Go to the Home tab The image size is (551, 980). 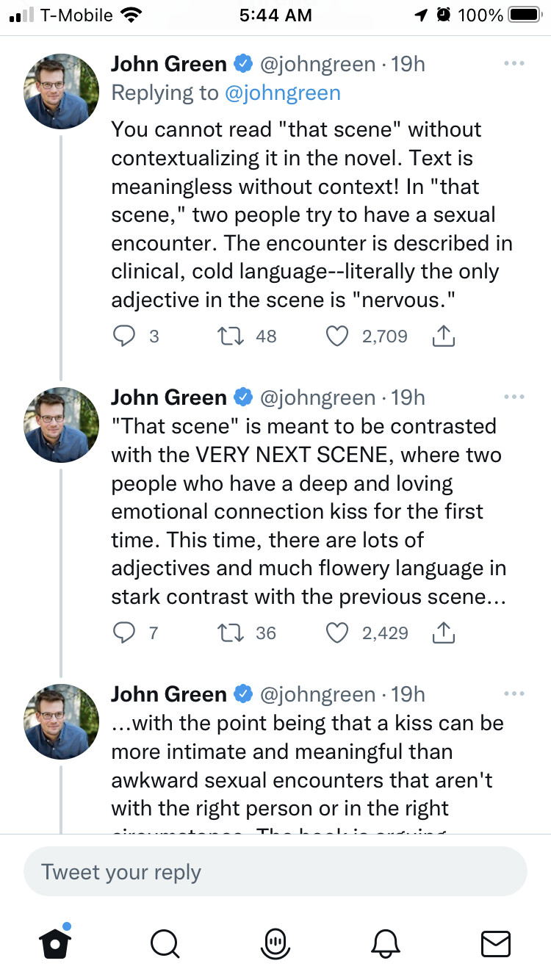55,942
